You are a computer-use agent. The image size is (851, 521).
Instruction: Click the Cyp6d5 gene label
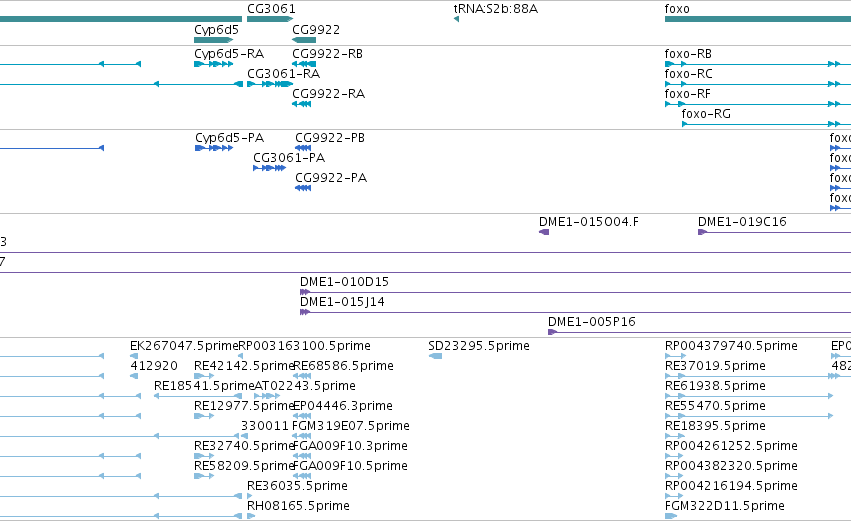[216, 29]
